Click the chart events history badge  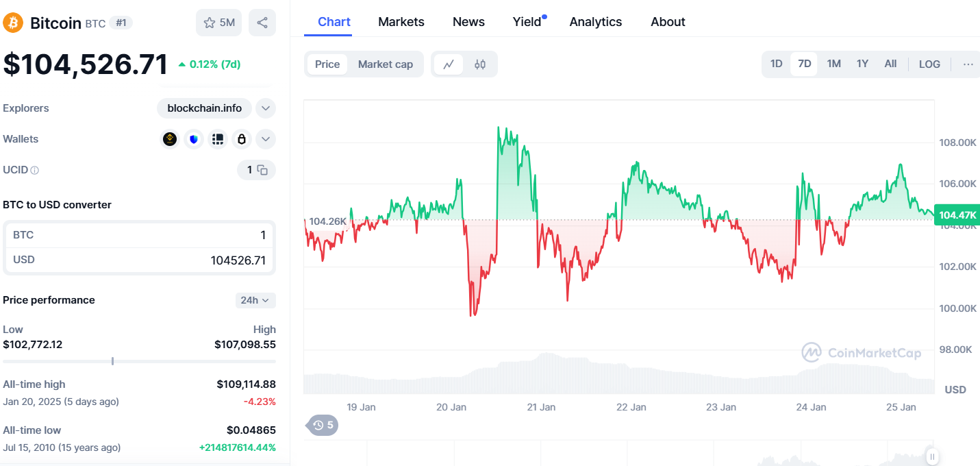coord(323,425)
